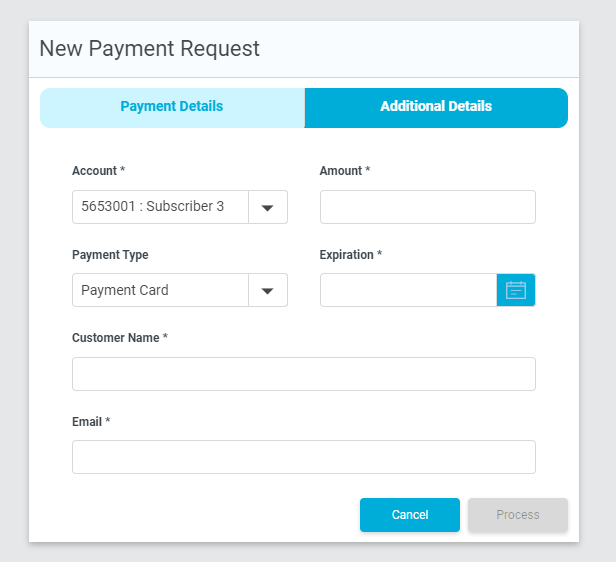Click the 'Account *' field label

point(99,171)
